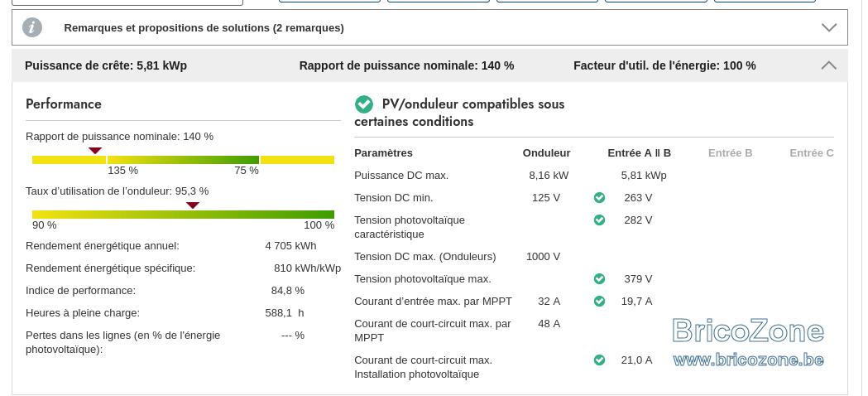Click the info icon beside Remarques
This screenshot has width=868, height=396.
pos(32,27)
